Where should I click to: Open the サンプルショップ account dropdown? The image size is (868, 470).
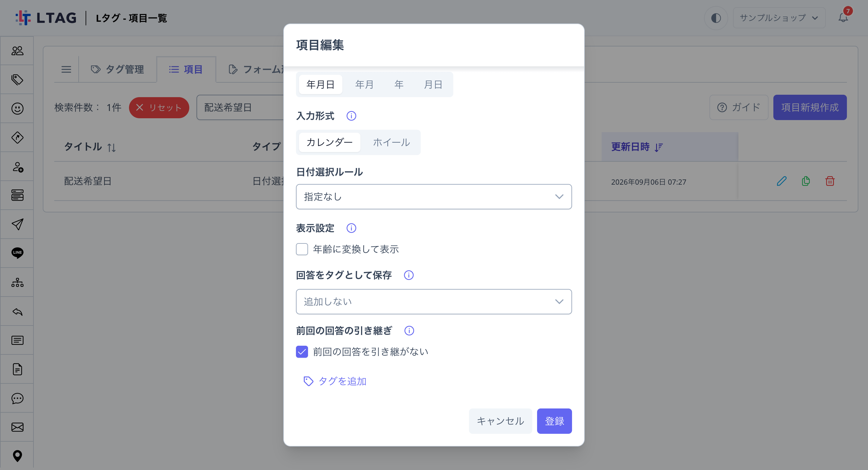[x=779, y=18]
